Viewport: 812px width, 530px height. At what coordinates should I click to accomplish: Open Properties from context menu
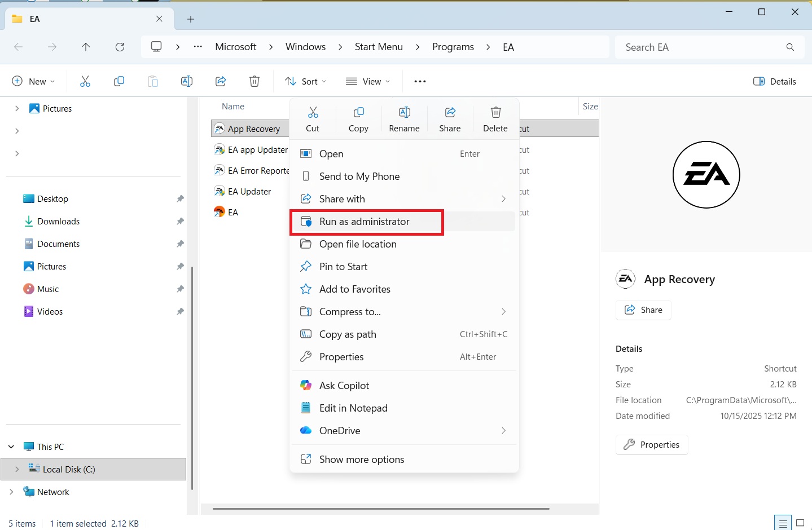point(404,357)
